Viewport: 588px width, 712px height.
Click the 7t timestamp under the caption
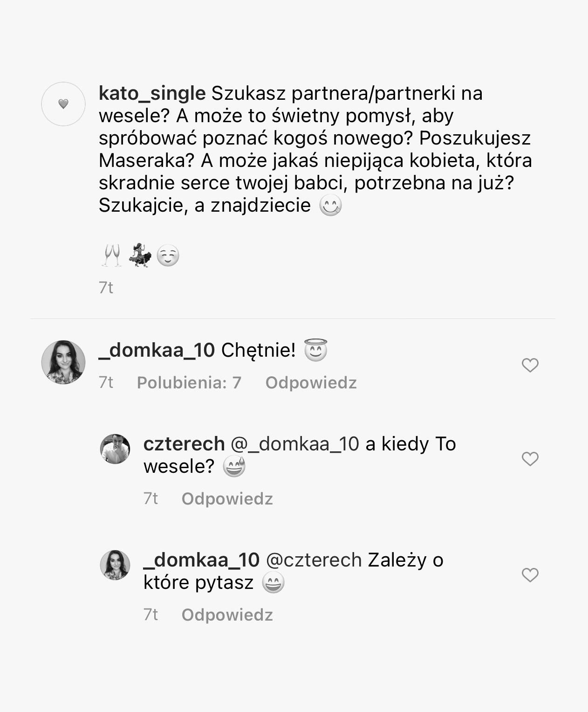point(106,288)
